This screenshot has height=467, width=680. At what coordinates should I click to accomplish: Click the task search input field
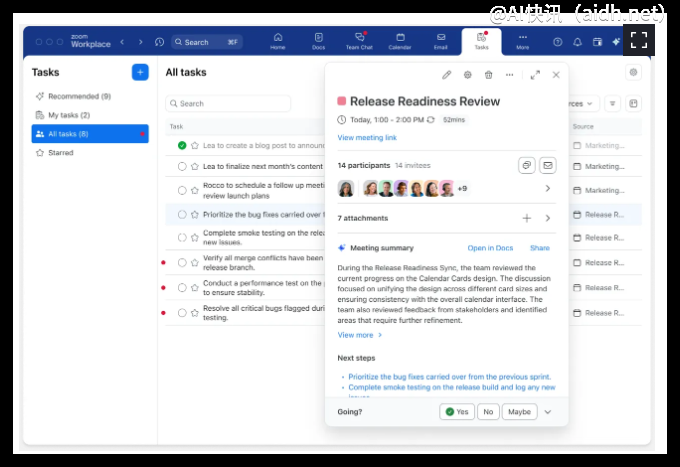(228, 103)
